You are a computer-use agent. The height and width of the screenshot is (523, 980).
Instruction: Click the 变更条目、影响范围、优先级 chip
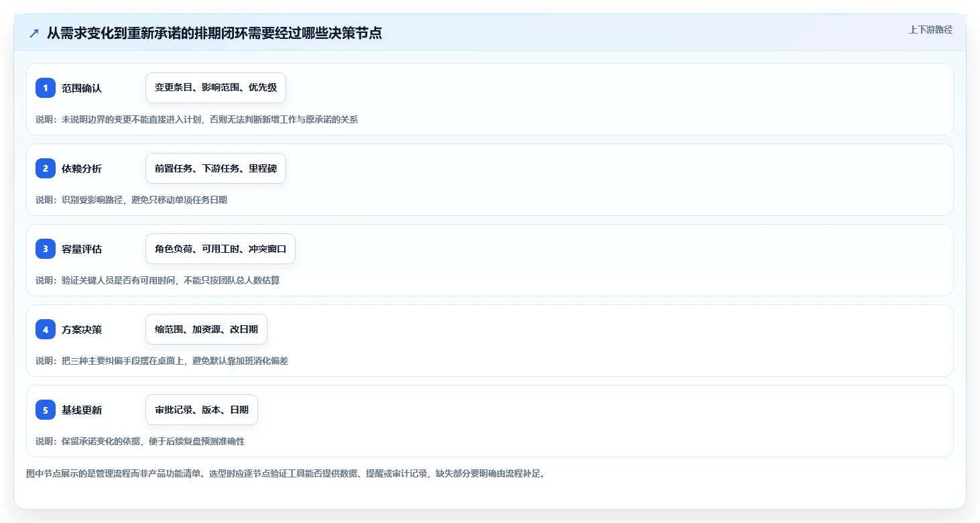pyautogui.click(x=216, y=88)
